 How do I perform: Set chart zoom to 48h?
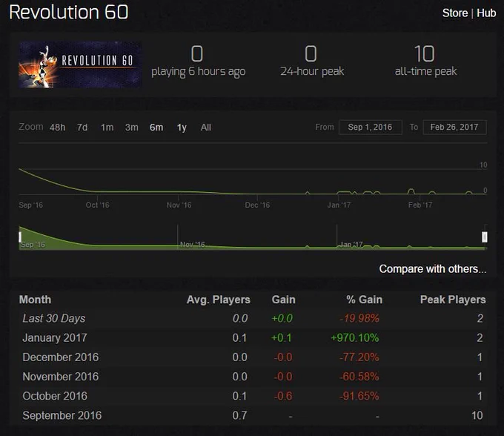click(58, 128)
